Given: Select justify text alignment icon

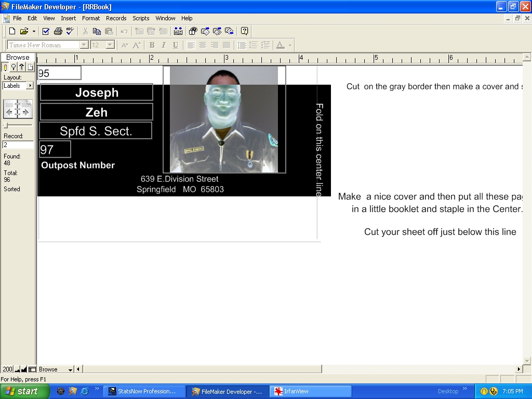Looking at the screenshot, I should coord(227,45).
